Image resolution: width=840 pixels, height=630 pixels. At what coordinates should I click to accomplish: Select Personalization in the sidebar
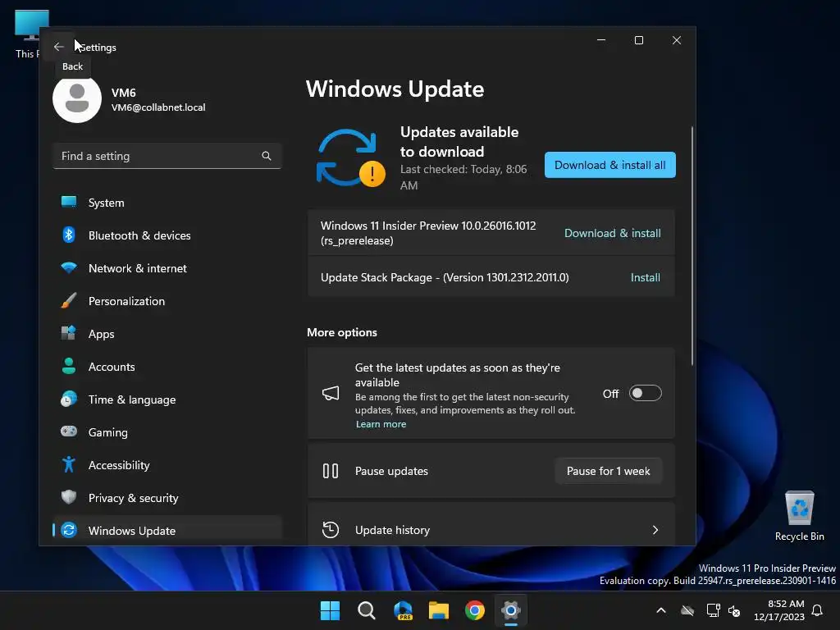pos(167,300)
